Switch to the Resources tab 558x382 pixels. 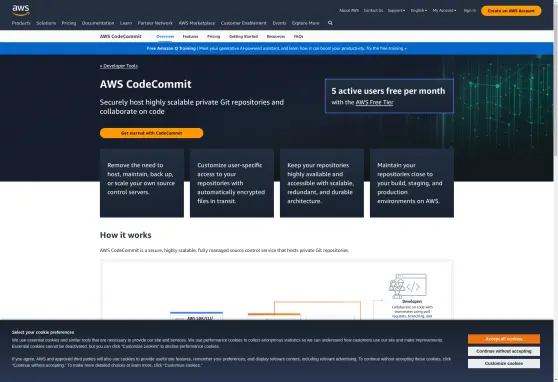[276, 36]
